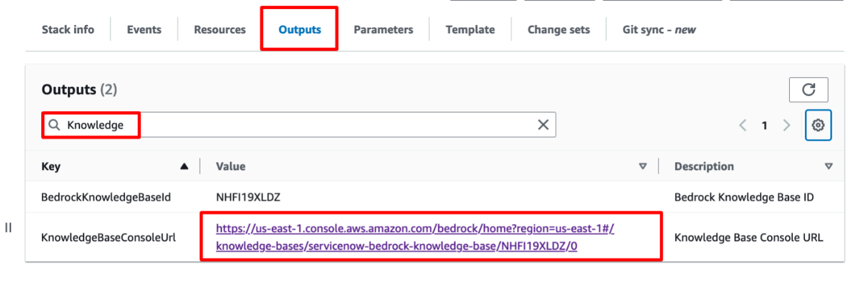Select the Outputs tab
The image size is (868, 289).
300,29
